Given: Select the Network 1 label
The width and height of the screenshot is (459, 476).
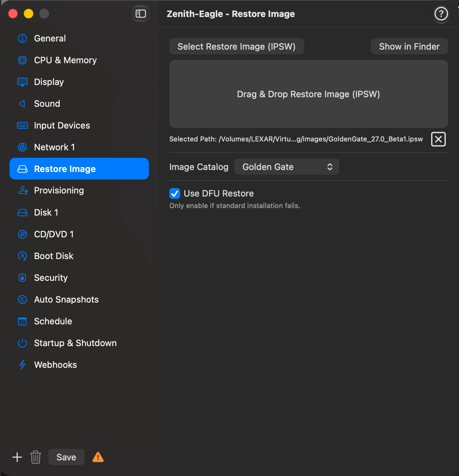Looking at the screenshot, I should pyautogui.click(x=54, y=147).
